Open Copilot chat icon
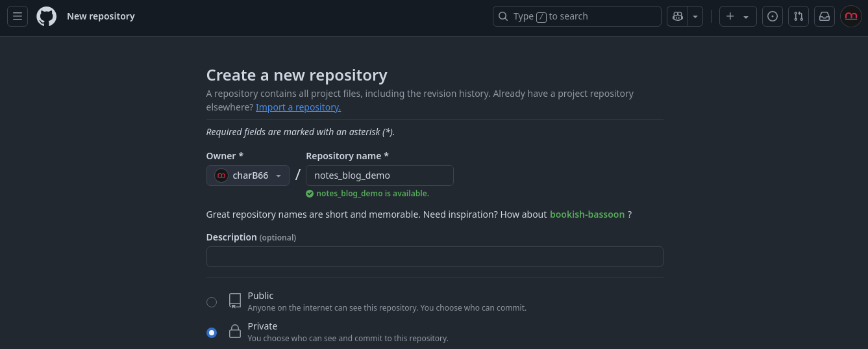This screenshot has height=349, width=868. click(x=678, y=16)
